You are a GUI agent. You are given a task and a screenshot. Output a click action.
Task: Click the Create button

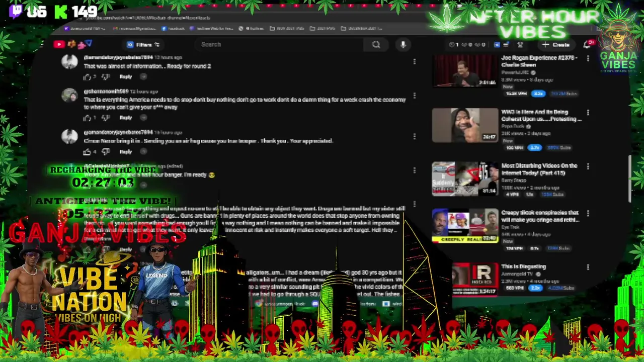(556, 45)
